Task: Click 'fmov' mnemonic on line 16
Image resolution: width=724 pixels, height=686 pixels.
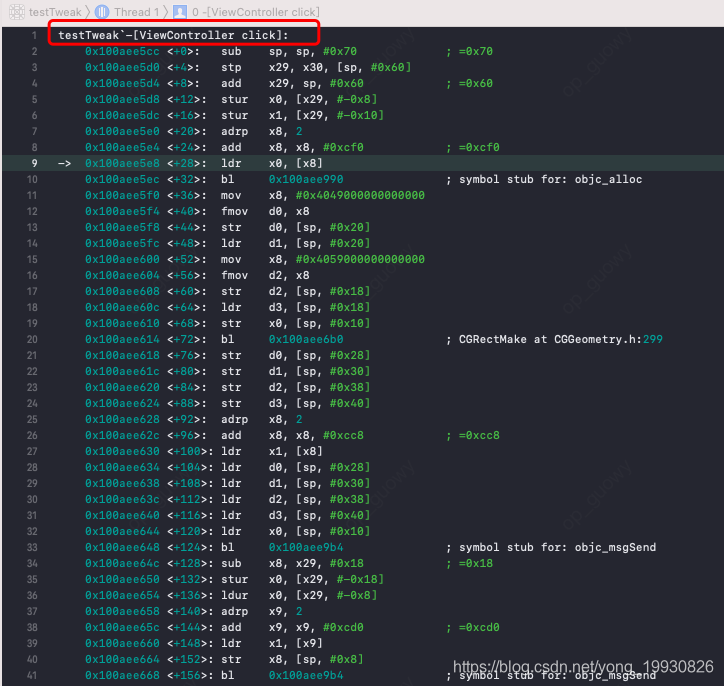Action: 234,276
